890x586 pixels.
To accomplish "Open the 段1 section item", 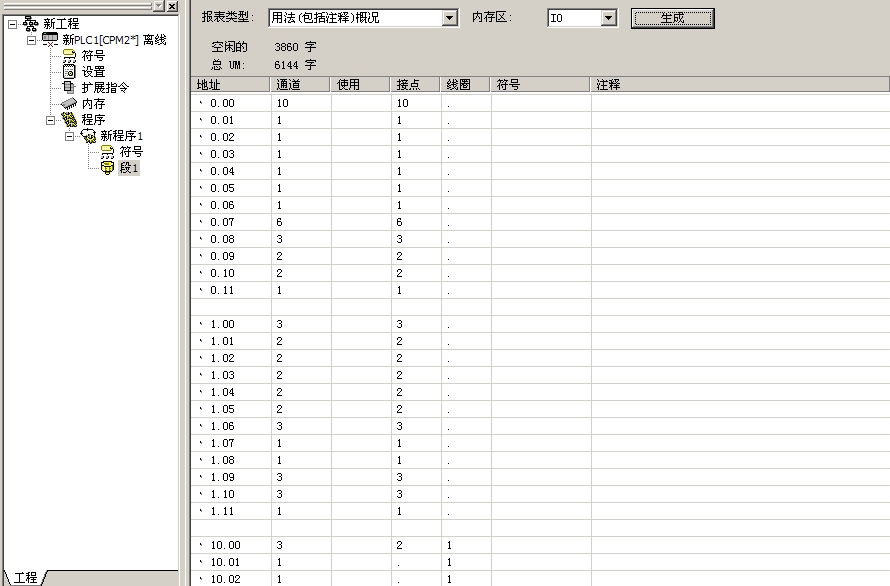I will (x=107, y=168).
